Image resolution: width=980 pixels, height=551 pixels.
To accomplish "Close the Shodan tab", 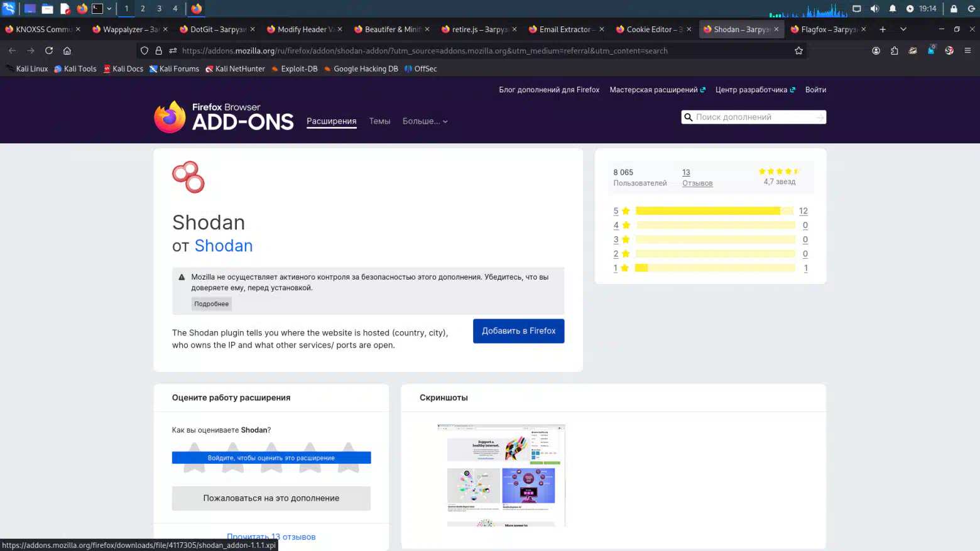I will tap(776, 29).
